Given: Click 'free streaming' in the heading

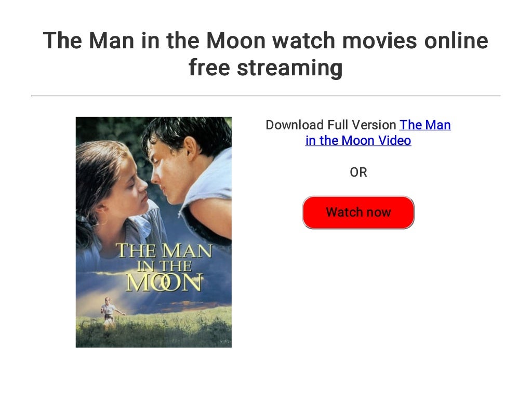Looking at the screenshot, I should click(265, 67).
